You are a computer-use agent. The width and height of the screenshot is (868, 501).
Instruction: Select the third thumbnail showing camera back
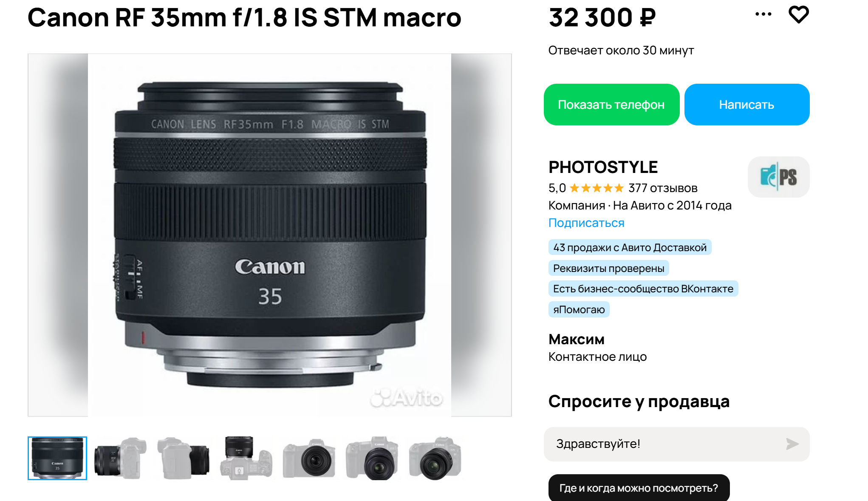point(183,458)
